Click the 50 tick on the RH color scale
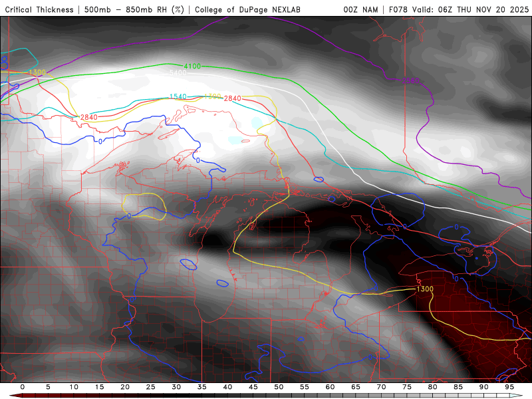 279,387
